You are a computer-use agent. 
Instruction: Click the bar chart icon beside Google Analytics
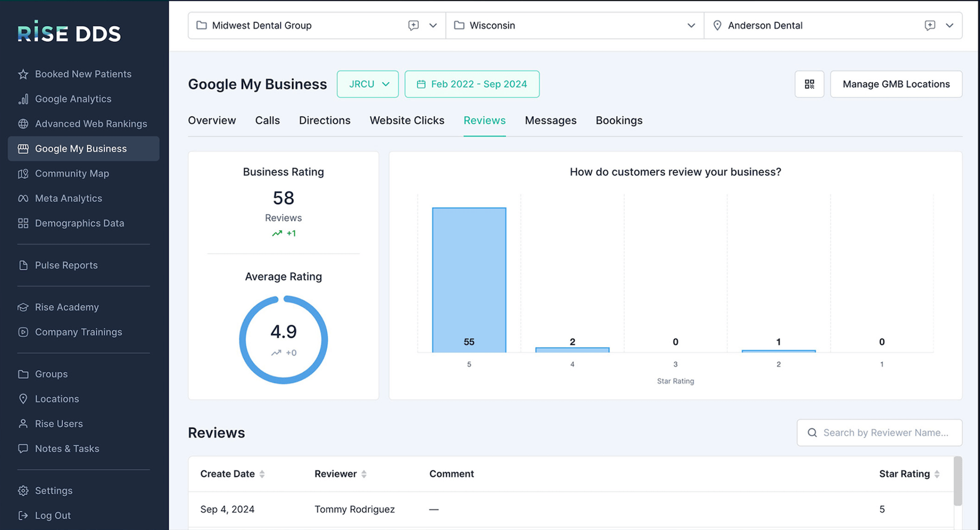[x=23, y=99]
